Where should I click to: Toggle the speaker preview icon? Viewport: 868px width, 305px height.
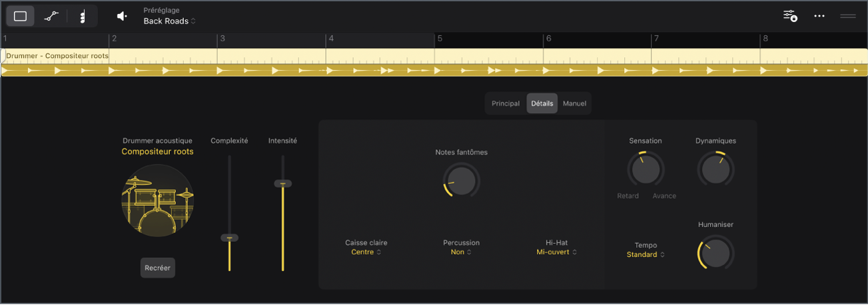tap(121, 16)
